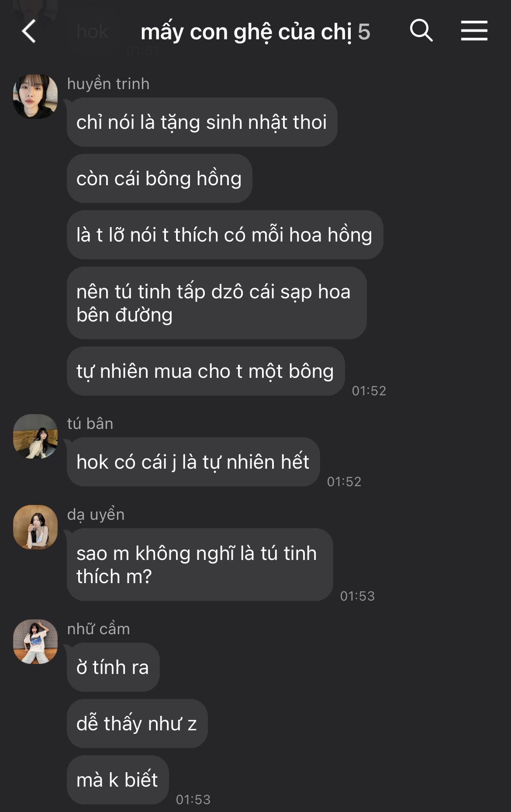Tap message 'mà k biết'
Viewport: 511px width, 812px height.
pos(118,780)
